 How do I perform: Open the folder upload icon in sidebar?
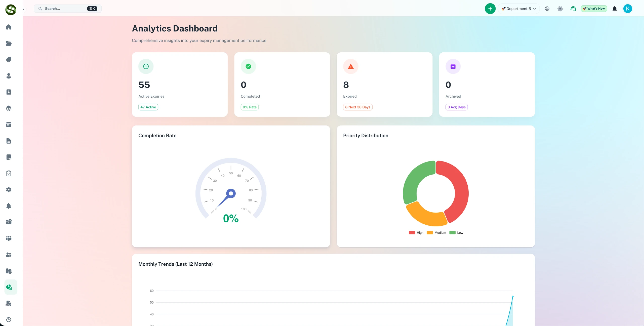click(9, 271)
